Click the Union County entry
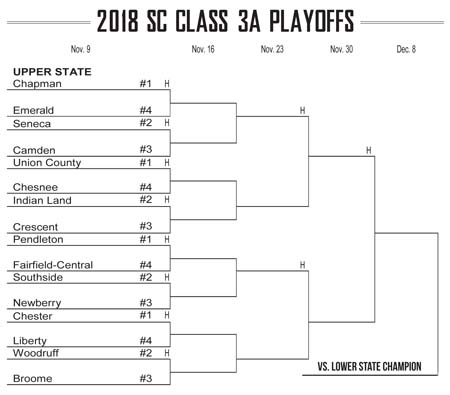This screenshot has width=450, height=395. click(x=47, y=163)
